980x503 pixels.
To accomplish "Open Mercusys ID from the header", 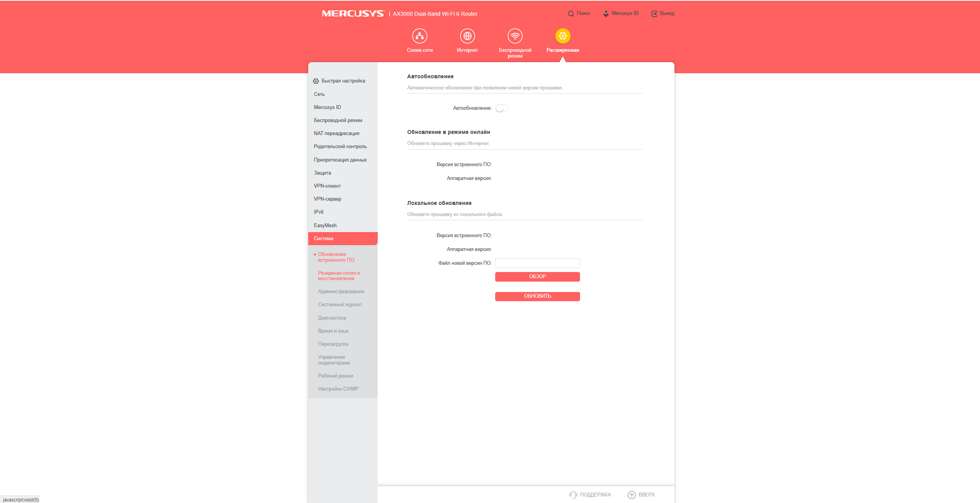I will (621, 13).
